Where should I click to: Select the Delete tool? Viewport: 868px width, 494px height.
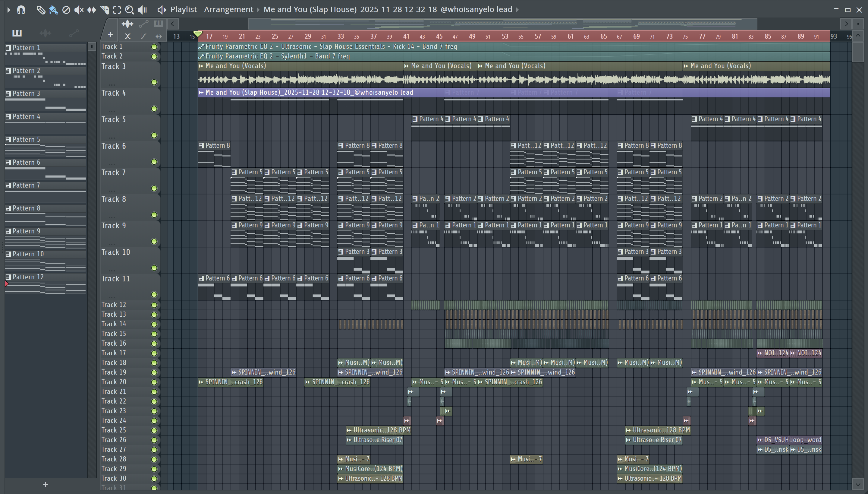click(66, 10)
